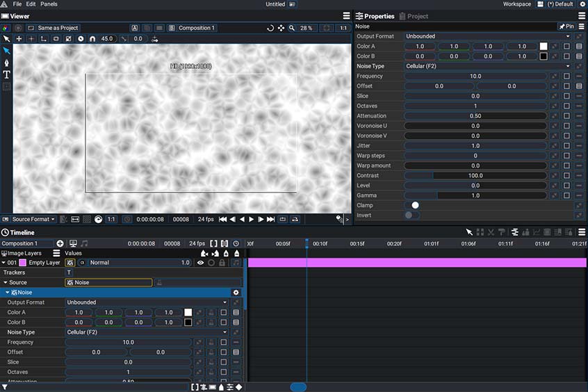The height and width of the screenshot is (392, 588).
Task: Click the Composition 1 name field in the Timeline
Action: pos(26,243)
